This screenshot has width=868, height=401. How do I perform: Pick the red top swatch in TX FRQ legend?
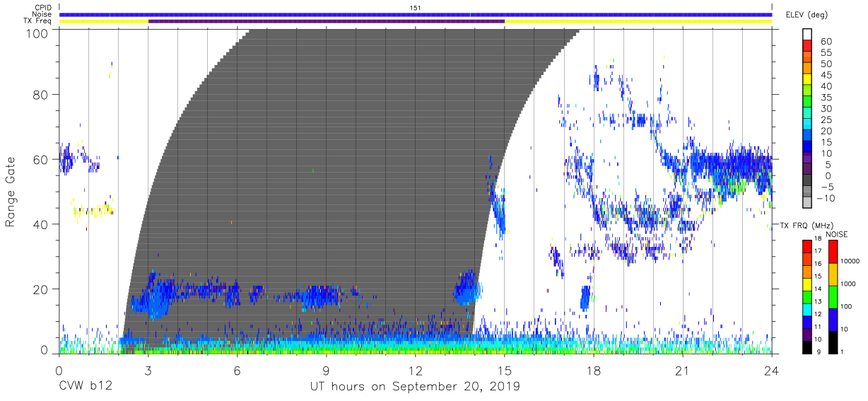tap(807, 246)
